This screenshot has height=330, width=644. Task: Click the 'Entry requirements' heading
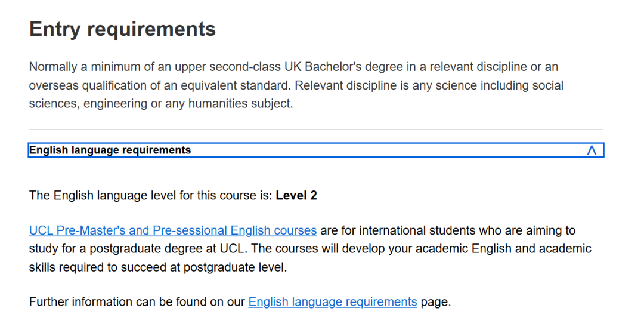(122, 29)
